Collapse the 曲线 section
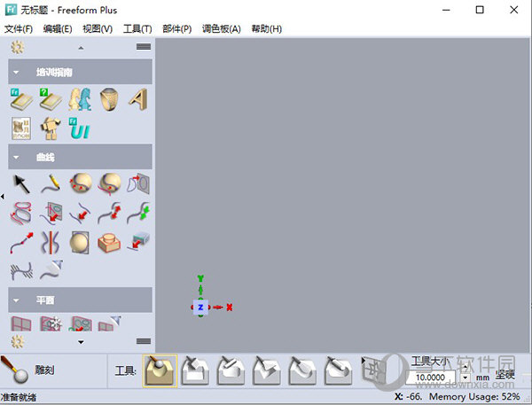The width and height of the screenshot is (532, 405). [x=16, y=157]
